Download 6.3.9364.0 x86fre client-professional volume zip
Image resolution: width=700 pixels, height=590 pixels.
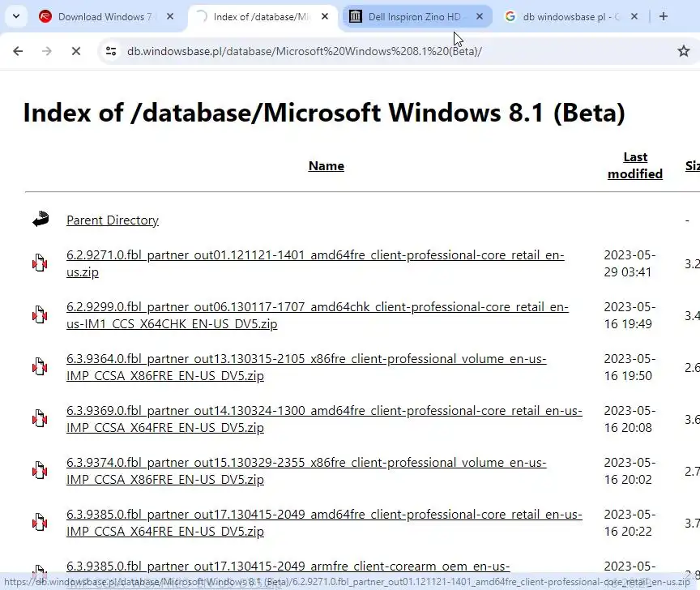[306, 367]
